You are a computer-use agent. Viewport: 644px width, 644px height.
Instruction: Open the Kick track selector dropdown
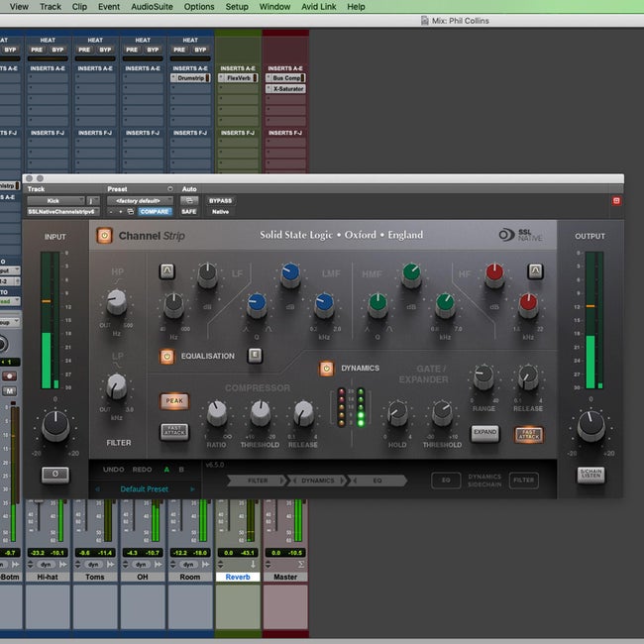[x=55, y=200]
